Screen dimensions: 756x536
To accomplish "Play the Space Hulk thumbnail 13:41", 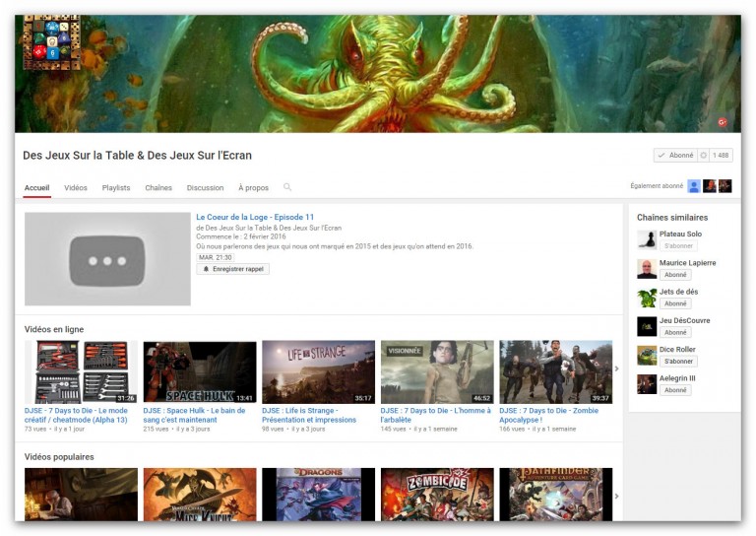I will 200,372.
